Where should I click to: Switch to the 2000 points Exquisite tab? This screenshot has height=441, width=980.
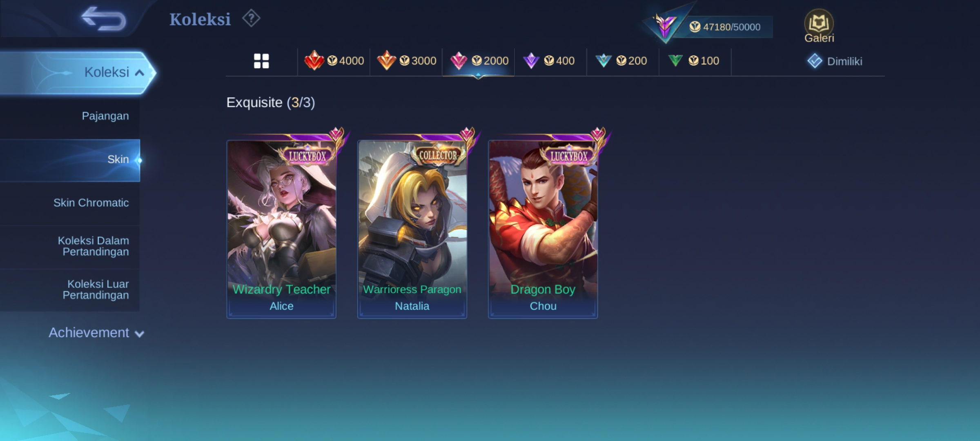479,61
